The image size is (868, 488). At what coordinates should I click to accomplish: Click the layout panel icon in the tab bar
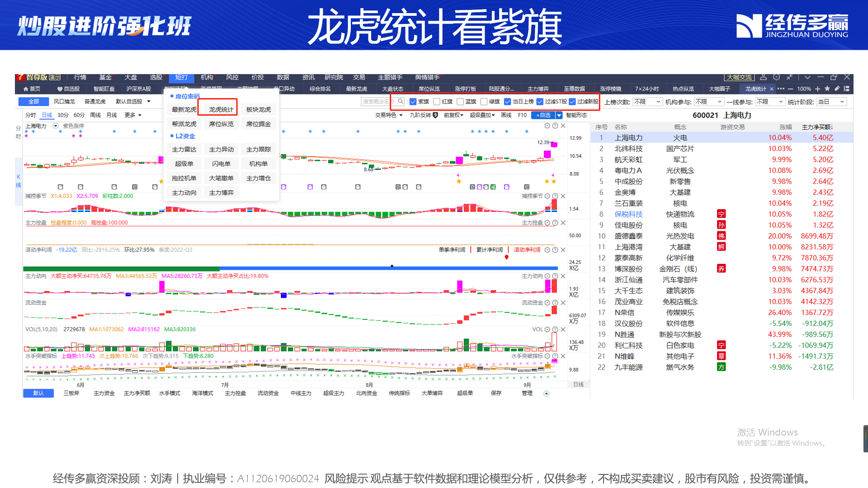[x=847, y=89]
